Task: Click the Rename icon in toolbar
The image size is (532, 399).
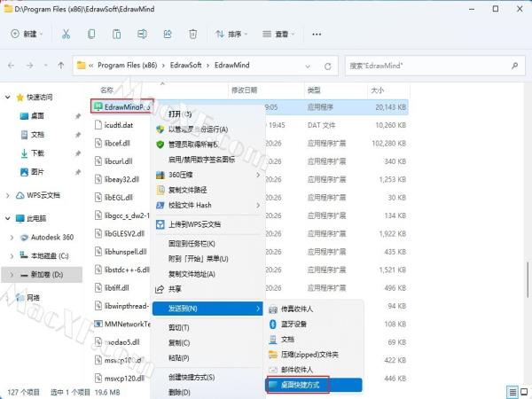Action: click(x=142, y=34)
